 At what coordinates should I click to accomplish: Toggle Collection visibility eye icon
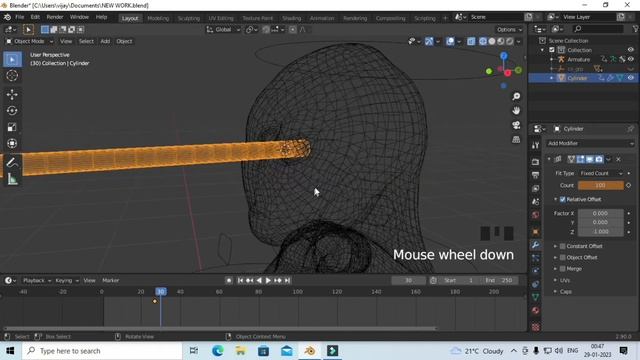tap(631, 50)
